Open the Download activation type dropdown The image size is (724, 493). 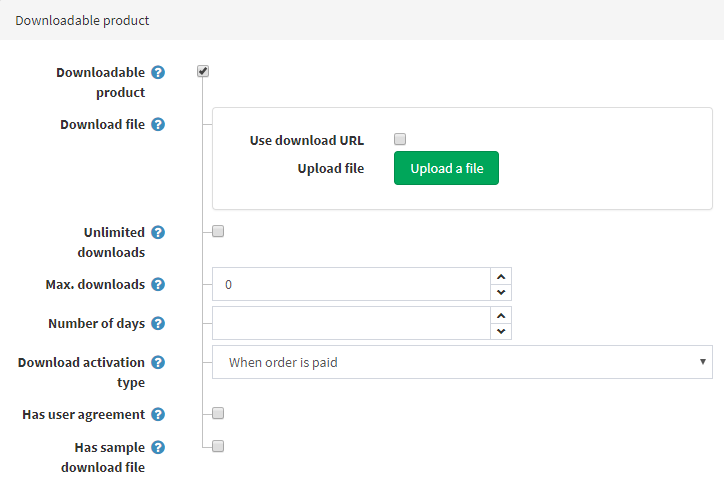462,362
